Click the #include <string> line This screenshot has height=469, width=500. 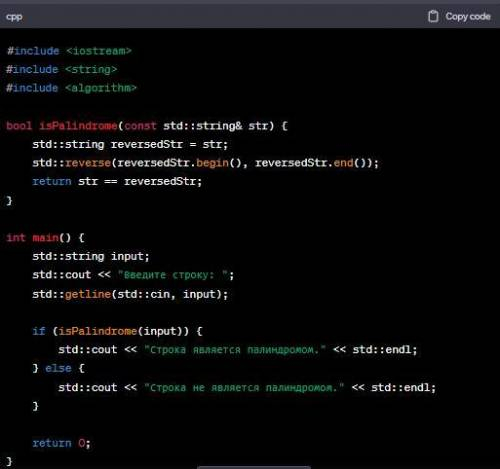[62, 69]
